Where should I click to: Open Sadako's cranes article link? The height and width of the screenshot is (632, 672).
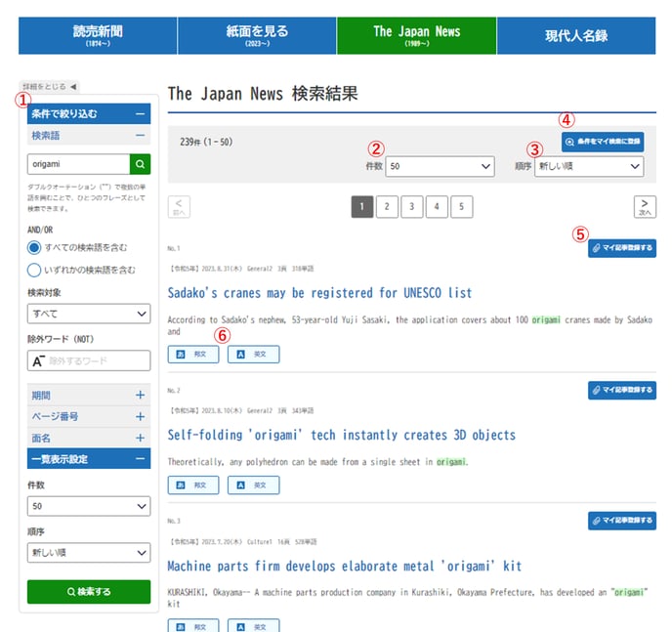319,292
